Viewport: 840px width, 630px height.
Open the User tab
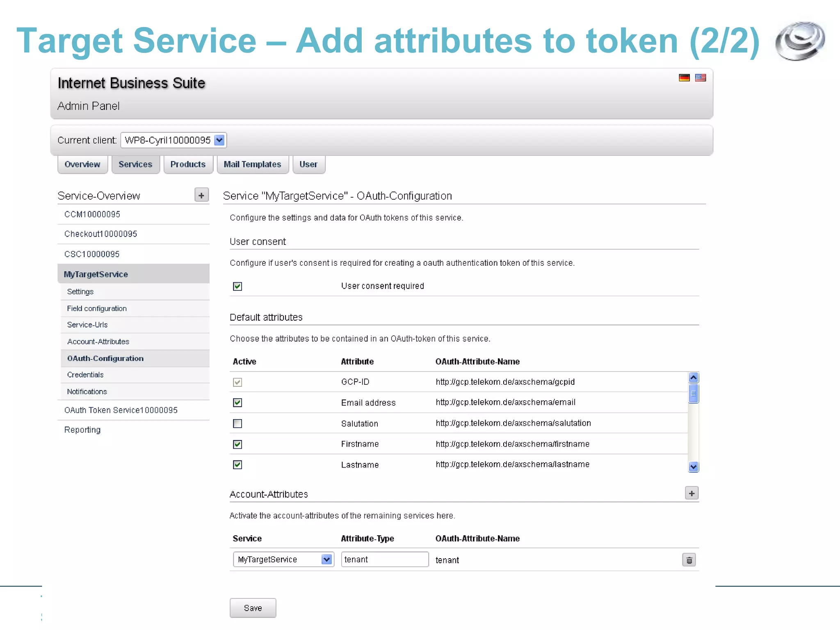pyautogui.click(x=308, y=164)
